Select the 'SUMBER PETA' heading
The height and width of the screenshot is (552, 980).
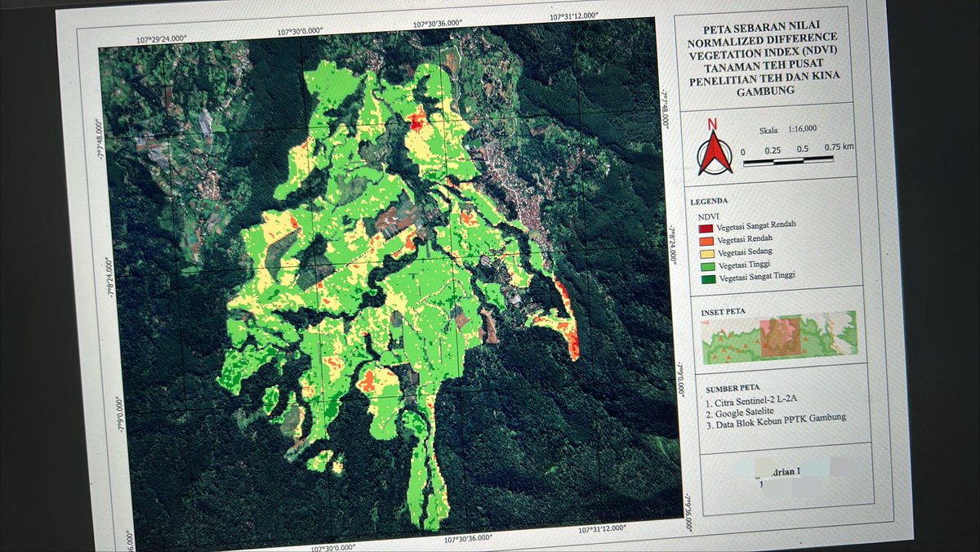click(732, 387)
